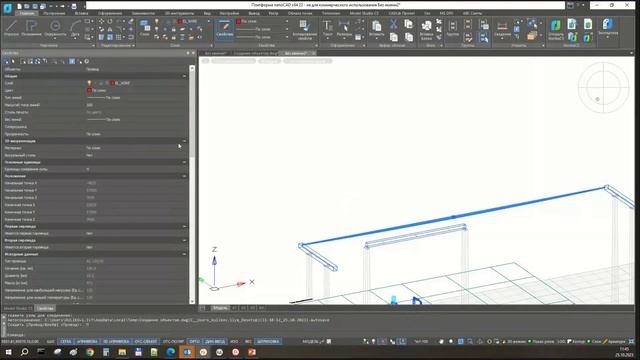Activate Копирование свойств match properties tool
The width and height of the screenshot is (640, 360).
[304, 30]
